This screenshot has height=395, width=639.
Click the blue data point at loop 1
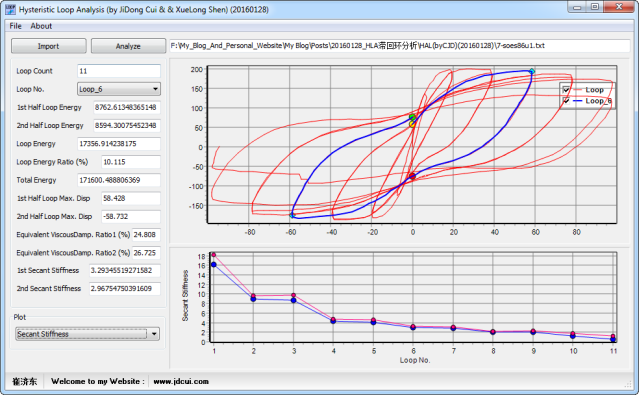[214, 265]
